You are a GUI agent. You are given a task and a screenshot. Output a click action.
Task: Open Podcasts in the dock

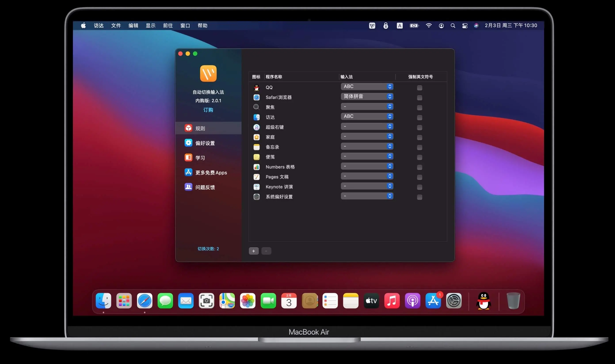(412, 301)
